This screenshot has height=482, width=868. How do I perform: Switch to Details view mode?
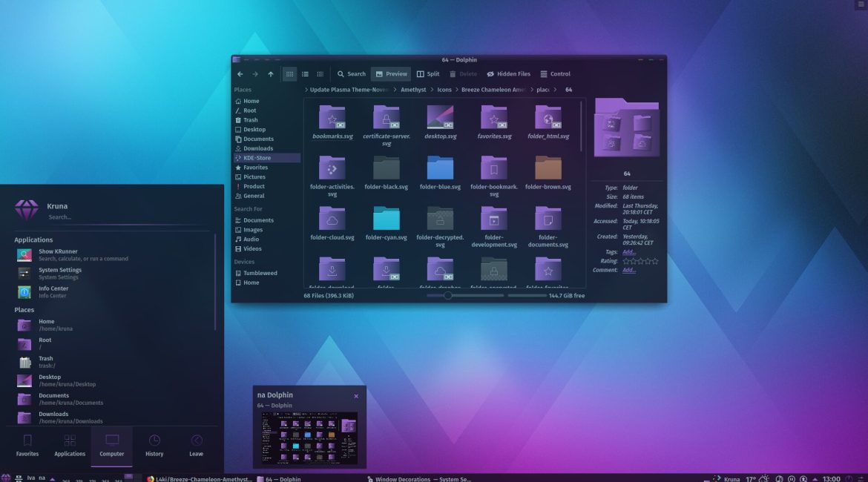tap(320, 74)
